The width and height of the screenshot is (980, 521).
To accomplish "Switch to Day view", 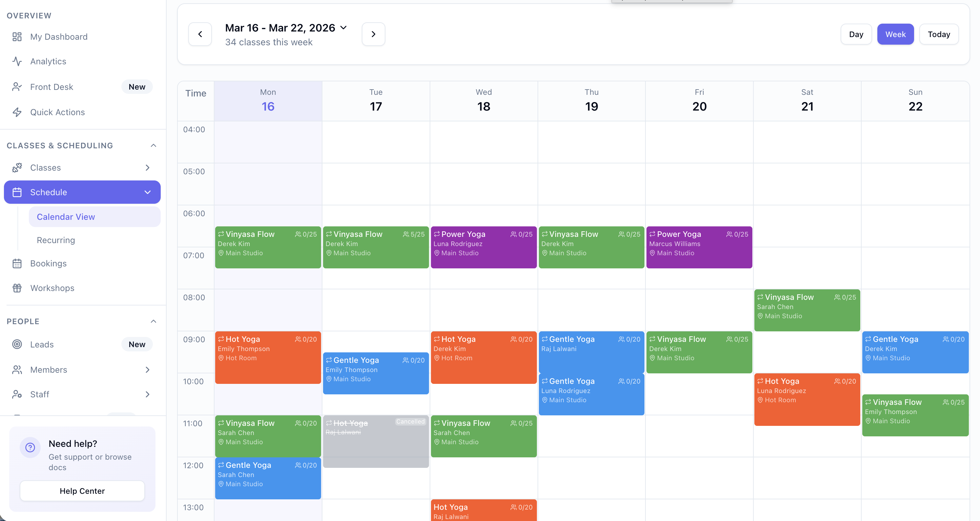I will point(856,34).
